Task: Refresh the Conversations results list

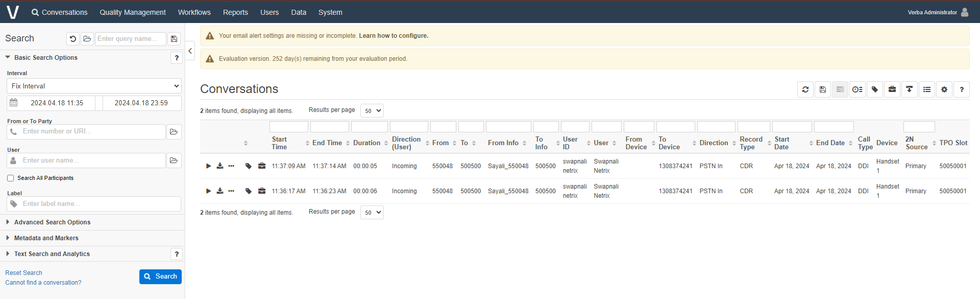Action: 805,89
